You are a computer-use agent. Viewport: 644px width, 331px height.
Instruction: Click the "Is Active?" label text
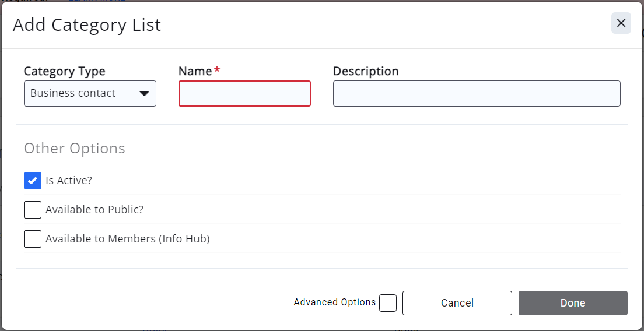(69, 181)
